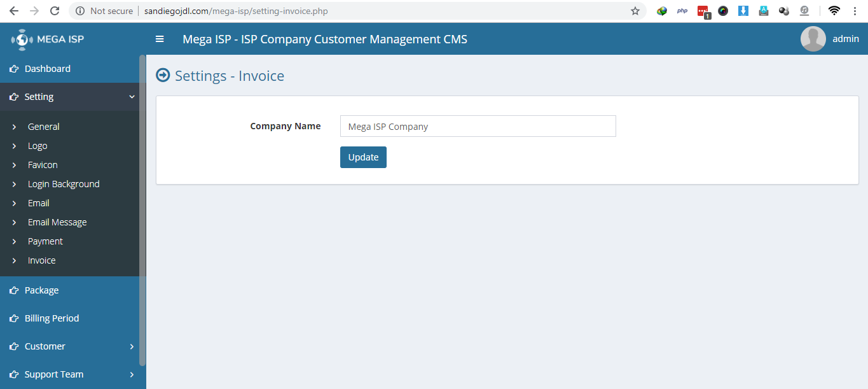Viewport: 868px width, 389px height.
Task: Open the Billing Period menu item
Action: (52, 318)
